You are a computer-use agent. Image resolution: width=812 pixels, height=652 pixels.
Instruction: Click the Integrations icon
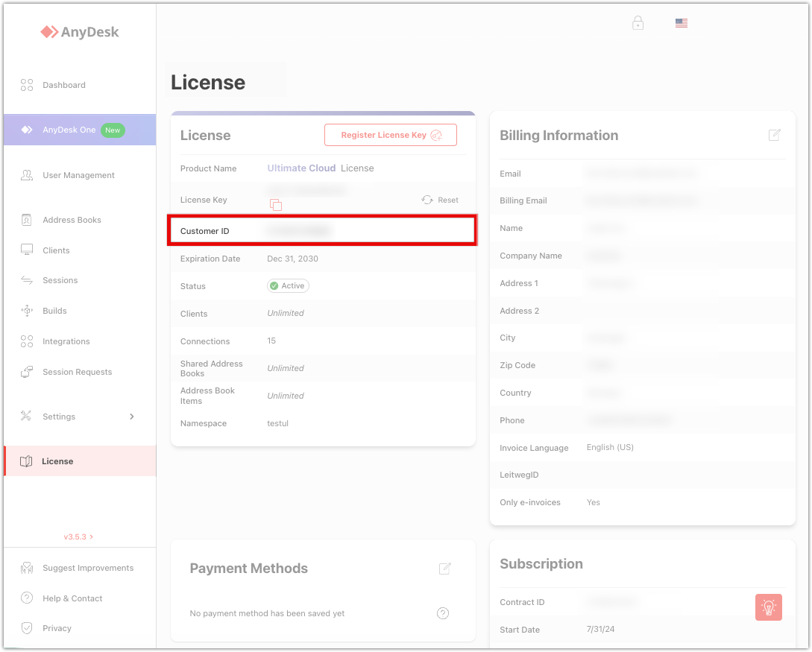coord(27,341)
